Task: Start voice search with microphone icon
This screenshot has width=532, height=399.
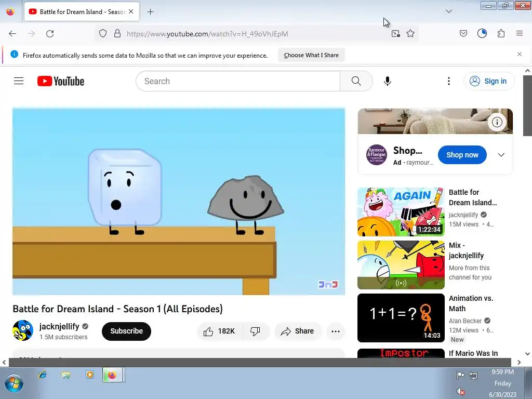Action: (388, 81)
